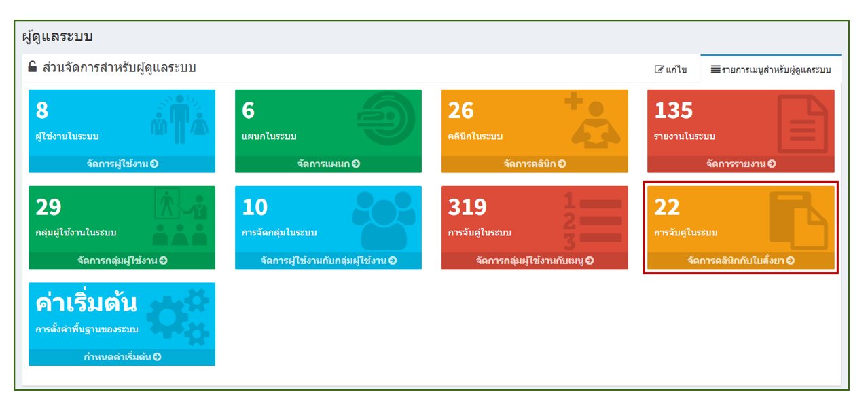Click the document icon on the 135 reports tile

802,123
